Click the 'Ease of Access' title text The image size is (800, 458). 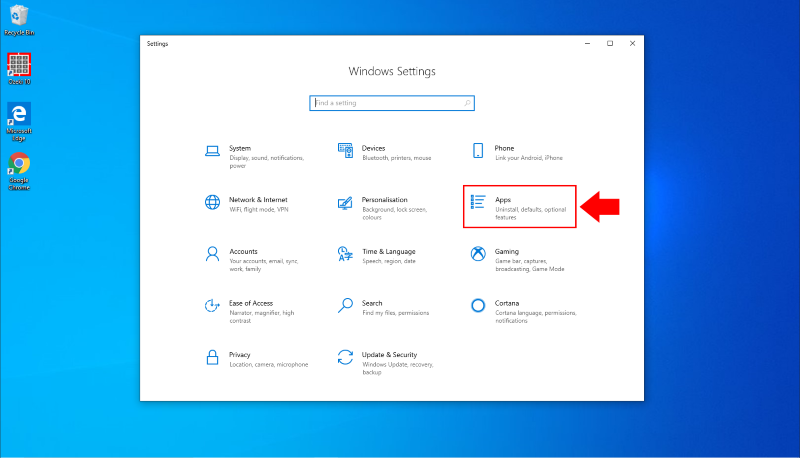click(251, 303)
